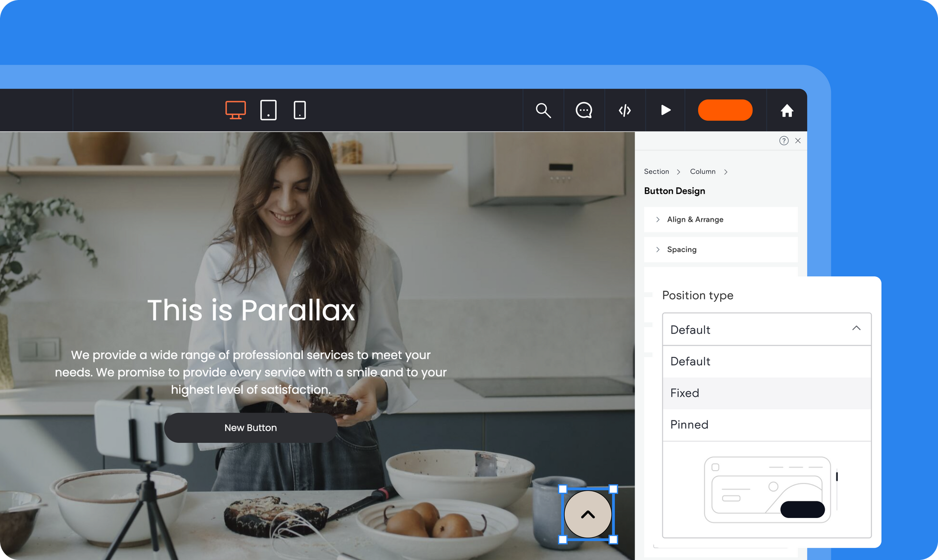Click help icon in Button Design panel

[x=785, y=141]
